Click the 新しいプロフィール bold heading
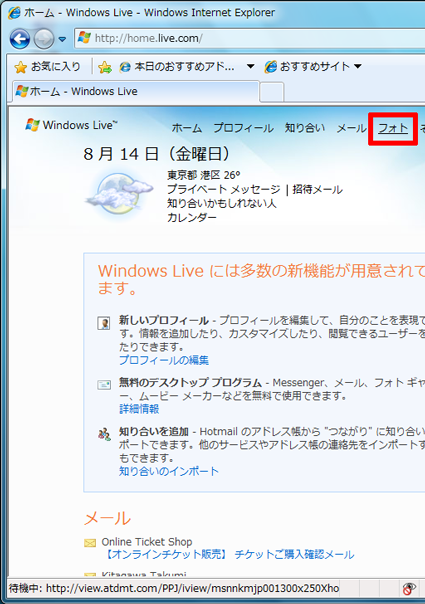 (x=164, y=320)
